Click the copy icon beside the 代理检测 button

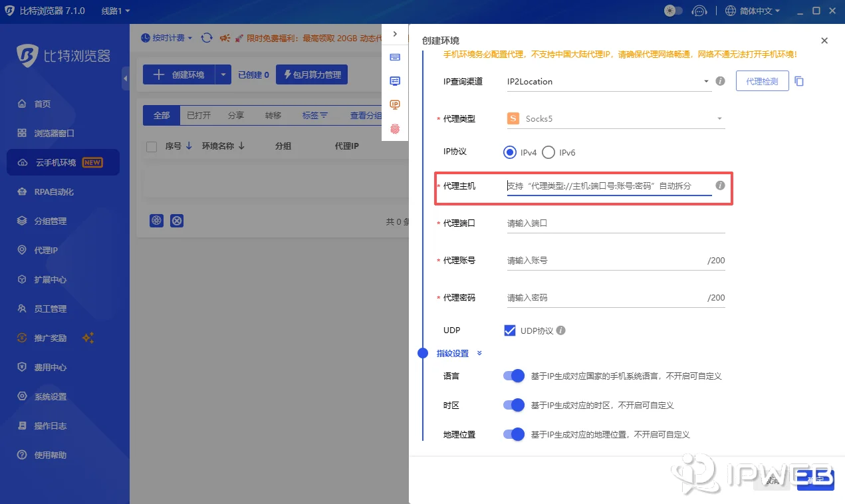coord(799,79)
